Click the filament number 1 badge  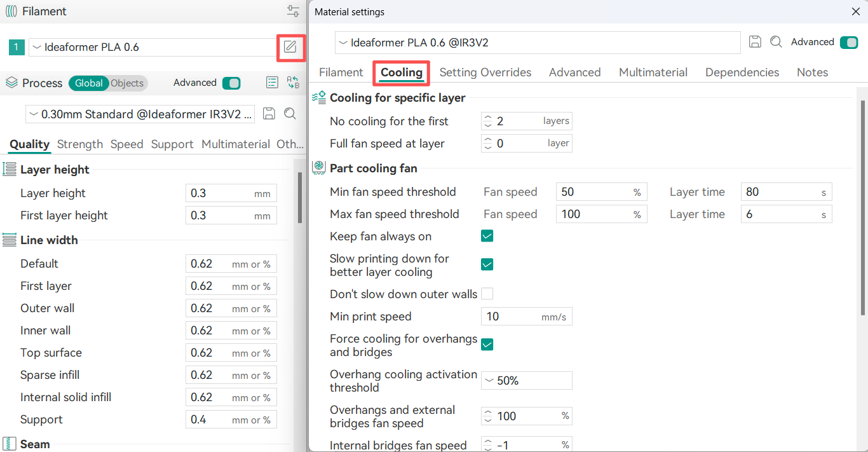pyautogui.click(x=17, y=47)
